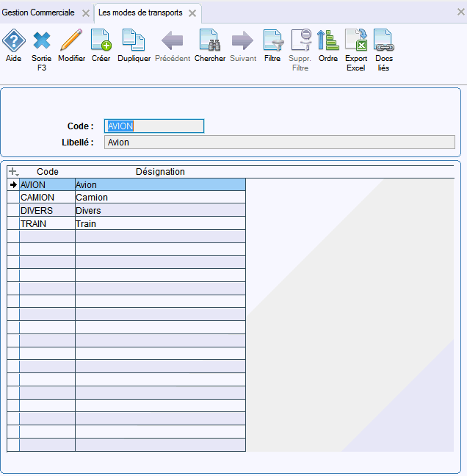This screenshot has height=476, width=467.
Task: Close the Les modes de transports tab
Action: coord(192,13)
